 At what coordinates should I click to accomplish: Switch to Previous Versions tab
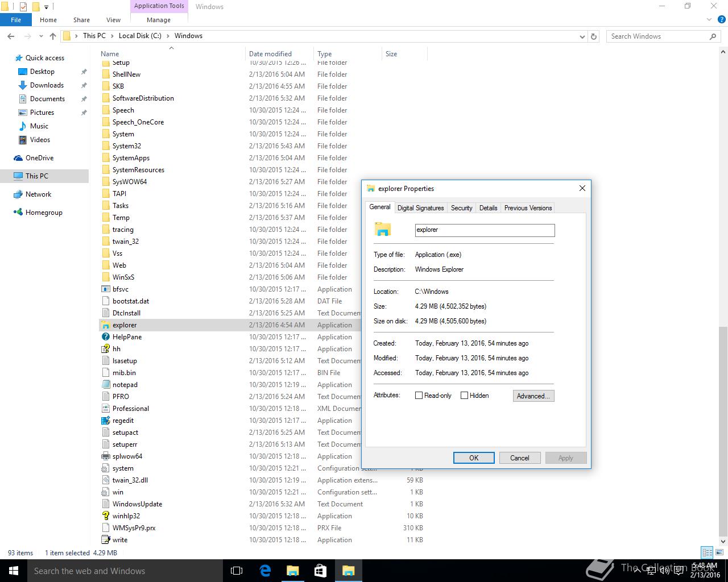point(528,208)
